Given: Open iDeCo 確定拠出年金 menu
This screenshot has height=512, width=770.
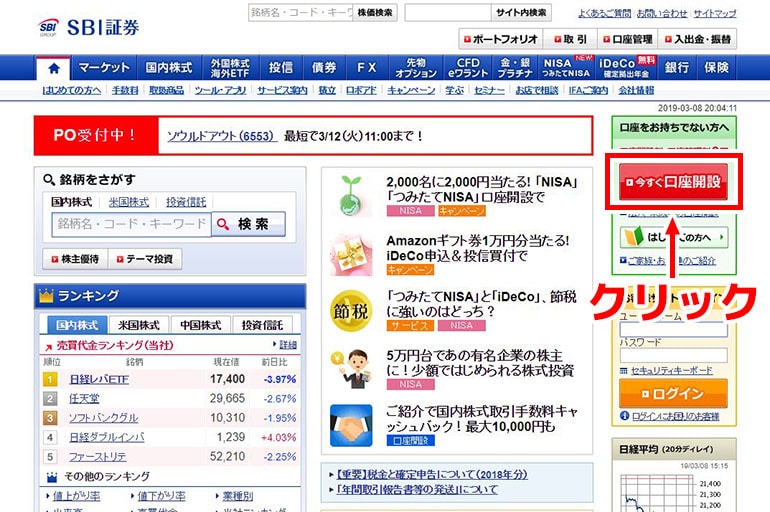Looking at the screenshot, I should click(x=627, y=68).
